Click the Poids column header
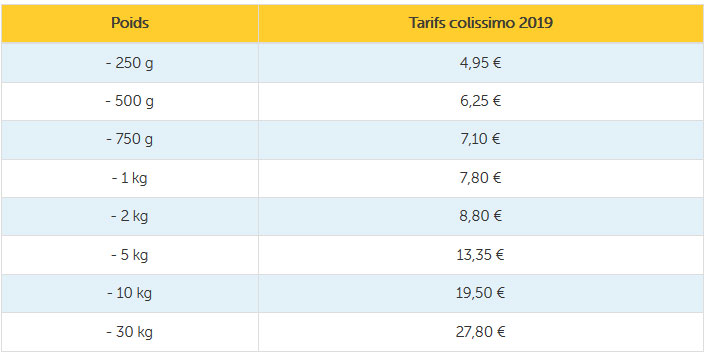 tap(130, 24)
